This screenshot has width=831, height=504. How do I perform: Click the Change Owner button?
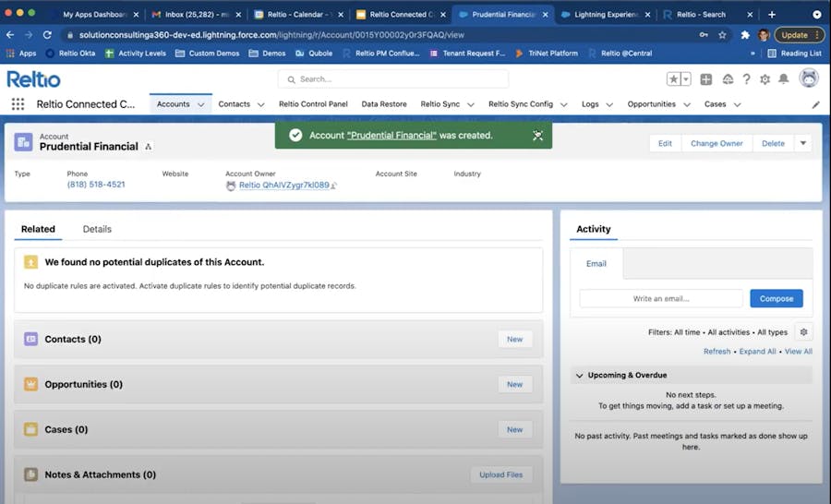pyautogui.click(x=717, y=143)
